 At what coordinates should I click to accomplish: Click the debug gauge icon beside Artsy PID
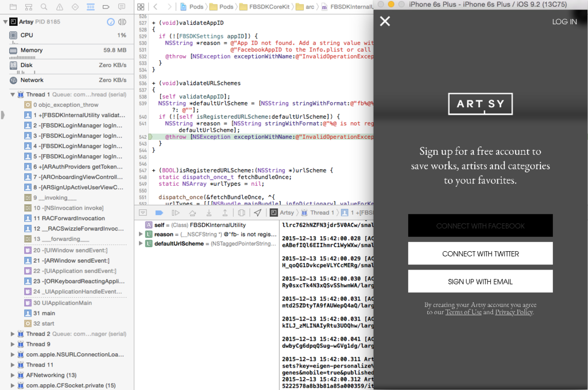pos(111,22)
